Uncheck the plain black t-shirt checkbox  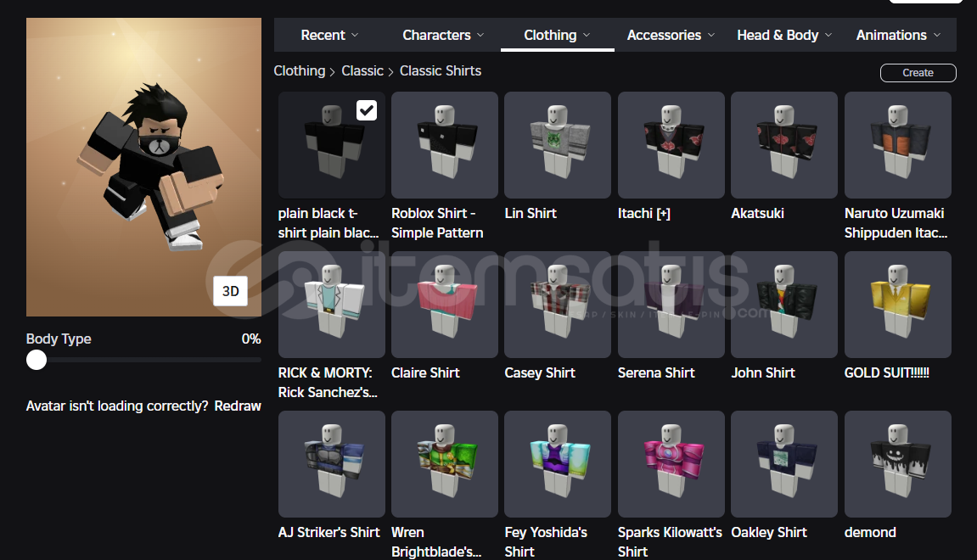(367, 110)
